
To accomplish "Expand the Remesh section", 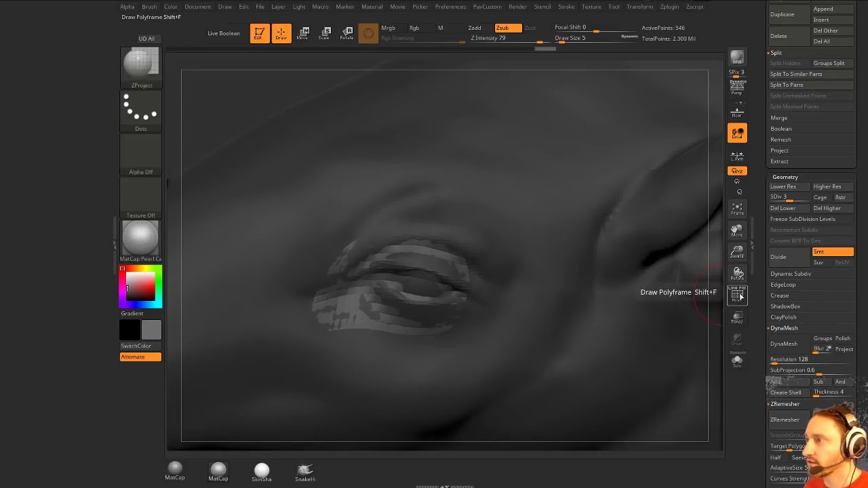I will point(781,140).
